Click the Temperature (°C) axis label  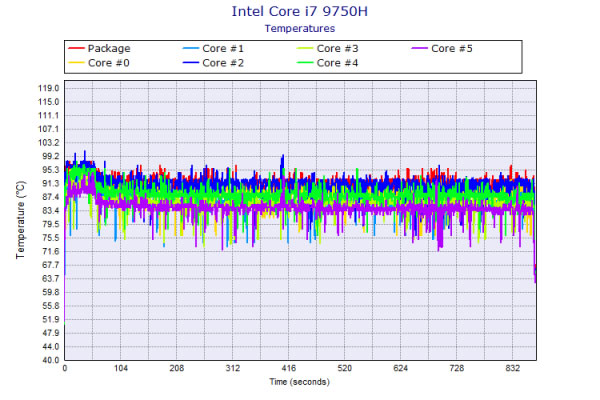21,220
